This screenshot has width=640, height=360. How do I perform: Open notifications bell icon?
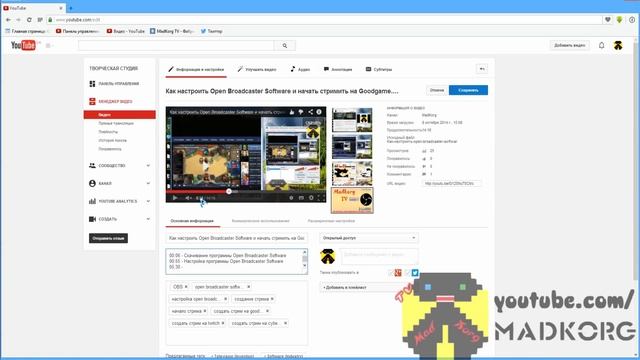click(x=601, y=45)
